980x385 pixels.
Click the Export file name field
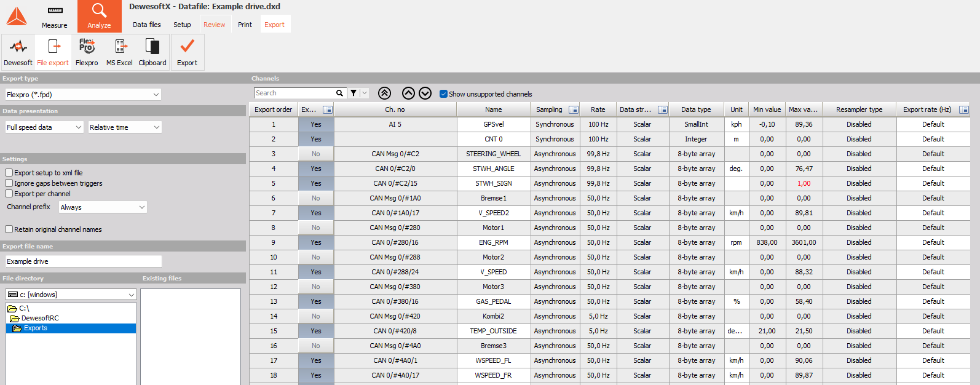click(83, 261)
